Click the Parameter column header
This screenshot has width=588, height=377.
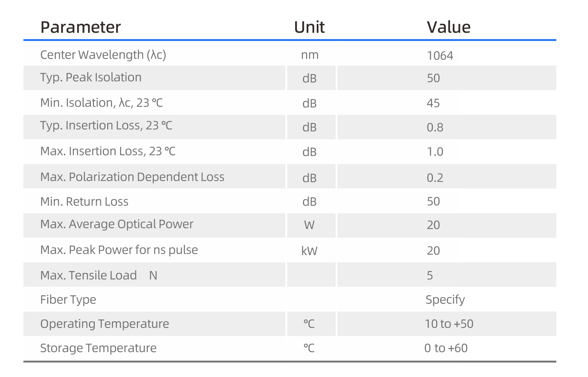point(81,27)
